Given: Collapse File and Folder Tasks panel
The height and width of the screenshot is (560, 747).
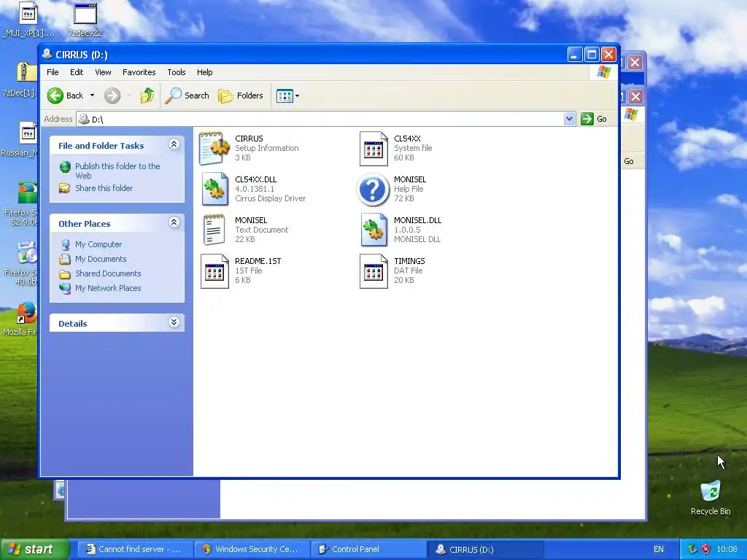Looking at the screenshot, I should click(174, 144).
